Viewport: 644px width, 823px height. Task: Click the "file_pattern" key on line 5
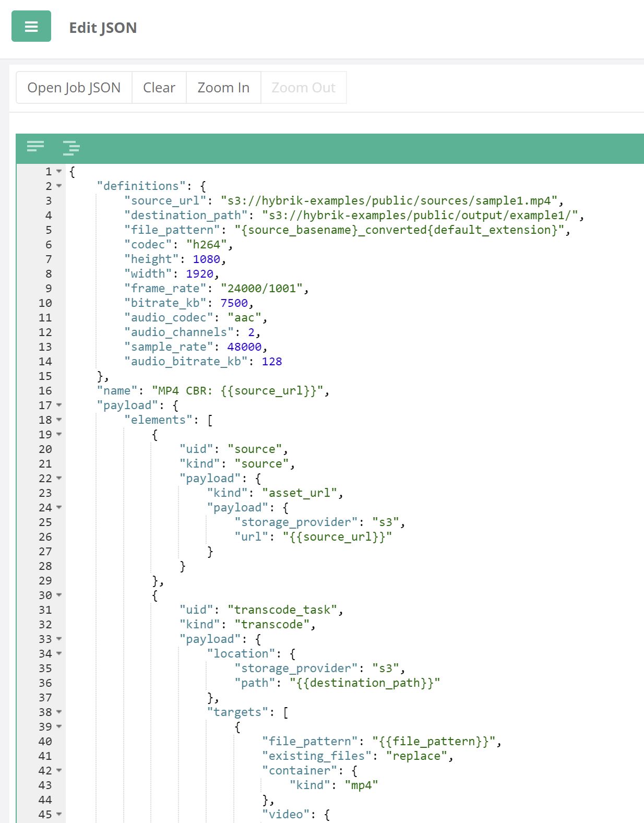[x=172, y=230]
